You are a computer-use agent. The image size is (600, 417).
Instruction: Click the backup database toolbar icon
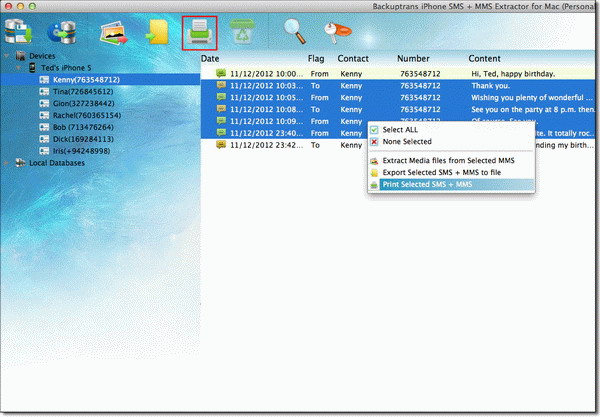18,32
